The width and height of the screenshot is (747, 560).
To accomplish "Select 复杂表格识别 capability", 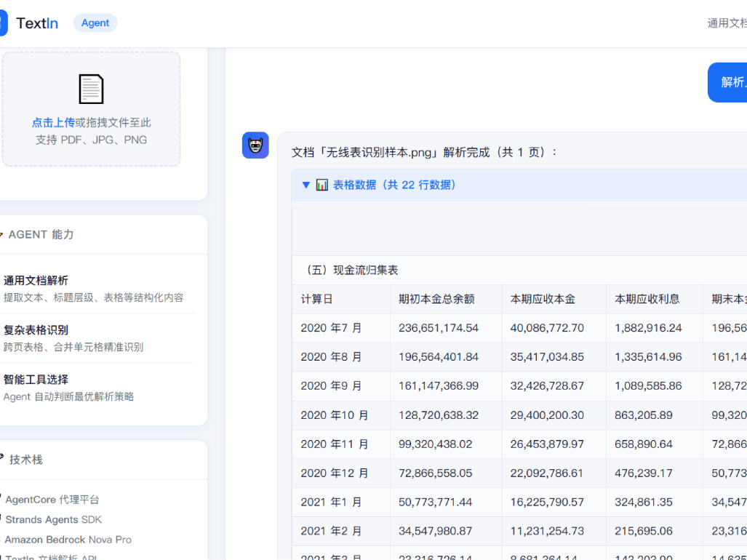I will [x=36, y=329].
